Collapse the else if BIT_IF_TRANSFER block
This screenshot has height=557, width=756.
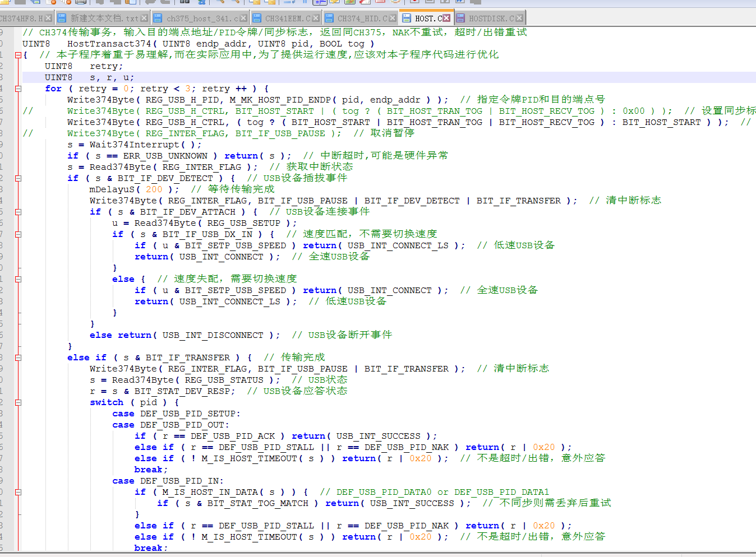18,358
